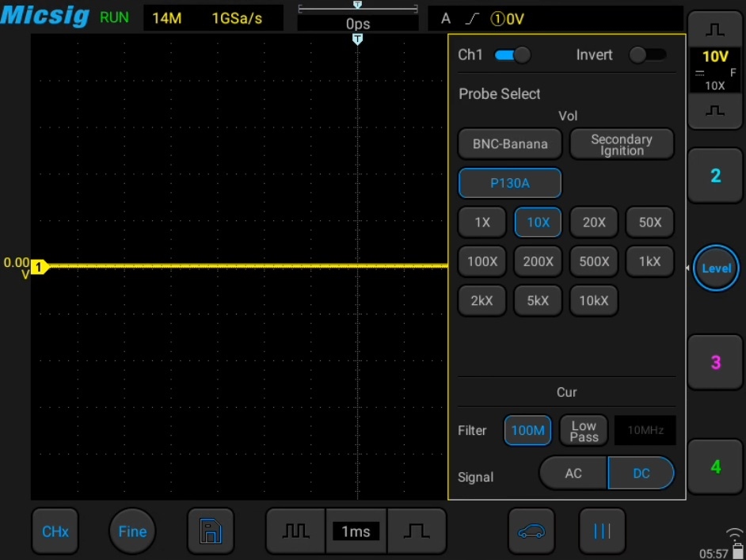Switch to channel 3 tab

tap(715, 362)
